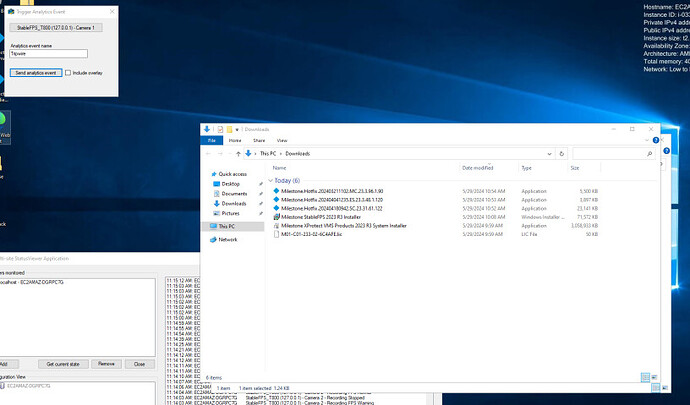
Task: Click the StableFPS_T800 Camera 1 button
Action: pyautogui.click(x=56, y=28)
